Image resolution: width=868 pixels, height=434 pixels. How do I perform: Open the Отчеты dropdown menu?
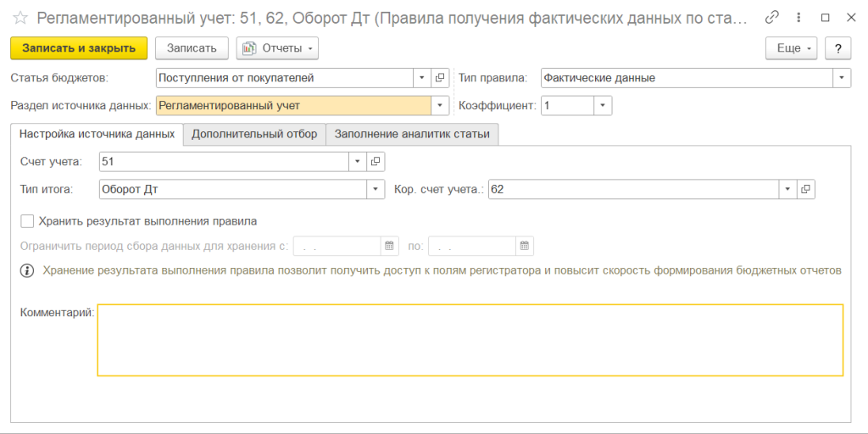pos(277,48)
